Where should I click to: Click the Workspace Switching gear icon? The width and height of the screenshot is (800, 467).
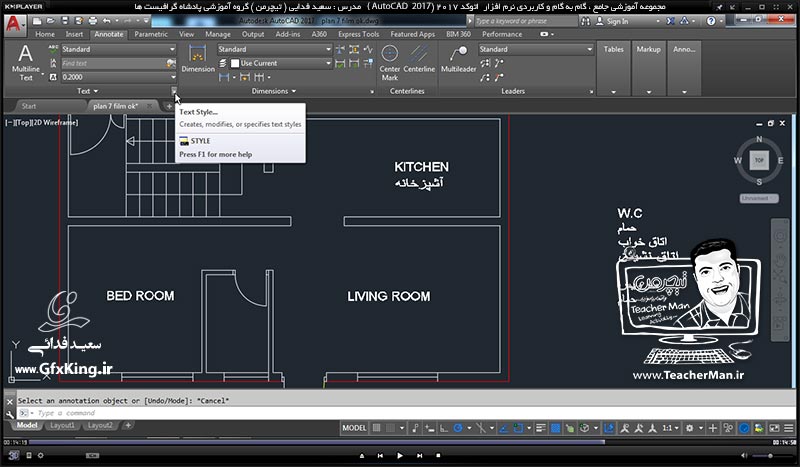pos(689,428)
